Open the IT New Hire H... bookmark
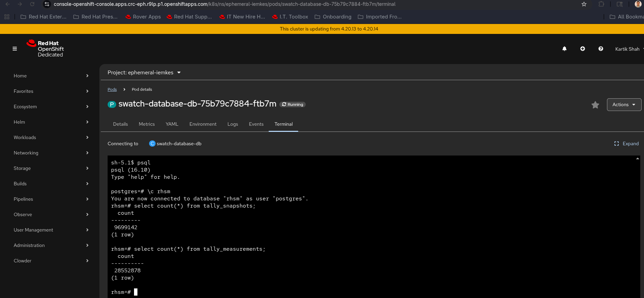The image size is (644, 298). coord(242,17)
